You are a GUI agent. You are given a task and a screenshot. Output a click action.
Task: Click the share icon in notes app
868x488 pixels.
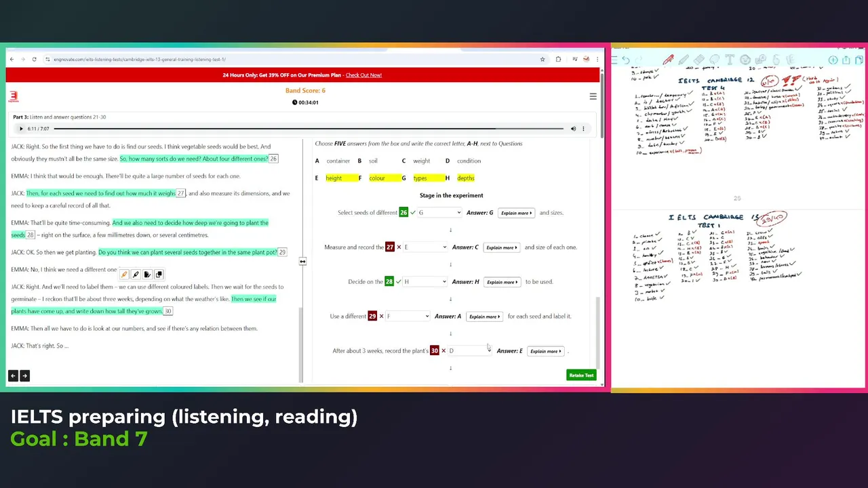pos(846,60)
